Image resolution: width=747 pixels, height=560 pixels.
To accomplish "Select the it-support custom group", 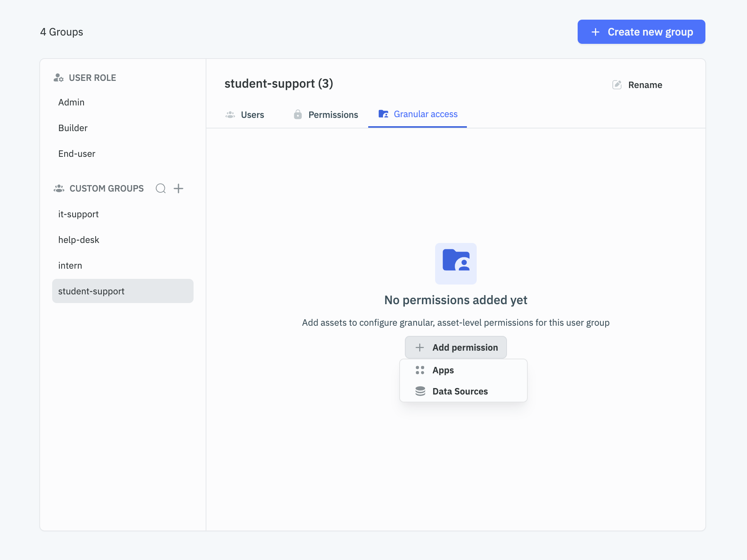I will (x=79, y=214).
